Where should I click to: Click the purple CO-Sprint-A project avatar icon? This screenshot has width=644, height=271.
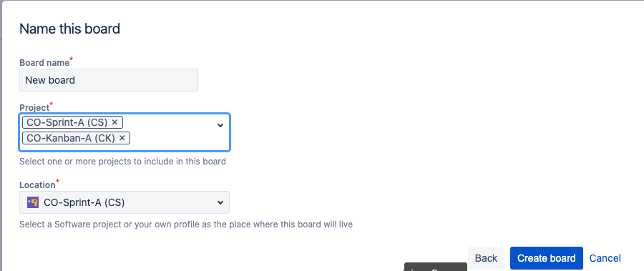click(x=33, y=202)
